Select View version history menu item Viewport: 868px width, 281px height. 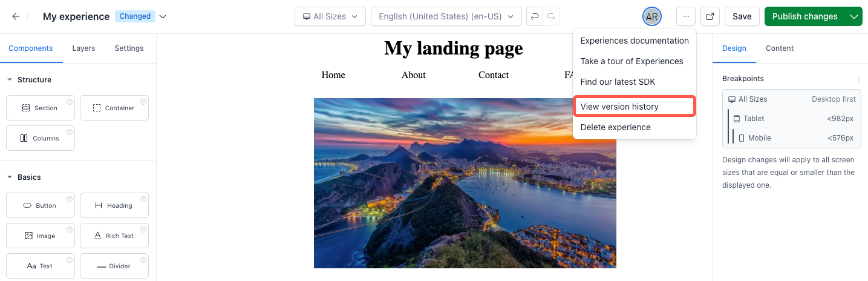(x=635, y=107)
